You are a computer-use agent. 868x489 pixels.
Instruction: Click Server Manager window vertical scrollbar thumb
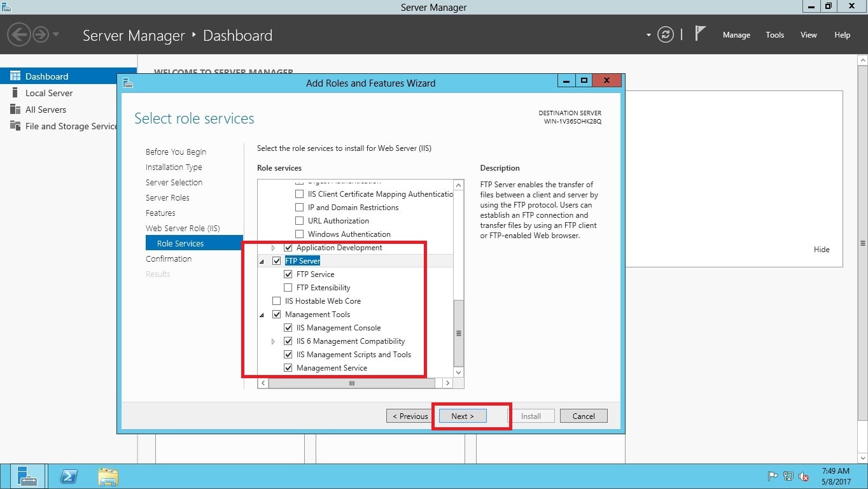point(863,243)
